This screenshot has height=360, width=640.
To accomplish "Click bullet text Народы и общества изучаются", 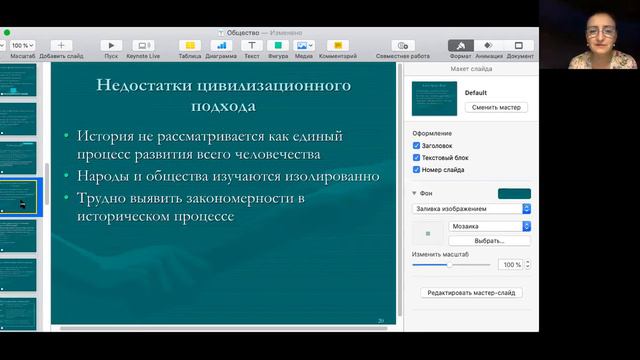I will point(228,176).
